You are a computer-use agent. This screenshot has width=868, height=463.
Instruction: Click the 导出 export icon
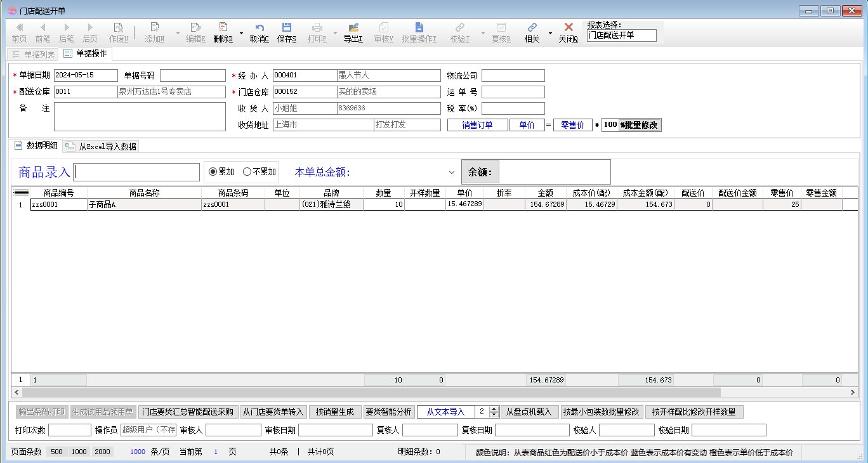(x=353, y=32)
